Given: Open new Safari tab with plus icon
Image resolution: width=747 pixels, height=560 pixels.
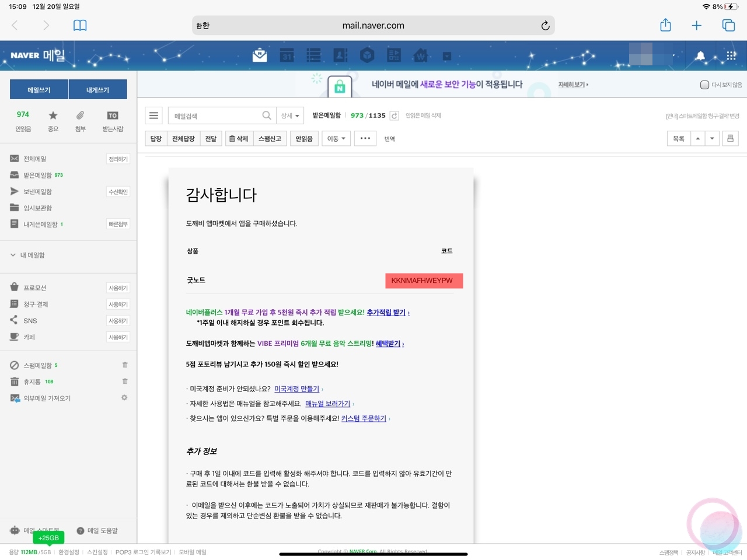Looking at the screenshot, I should click(x=697, y=25).
